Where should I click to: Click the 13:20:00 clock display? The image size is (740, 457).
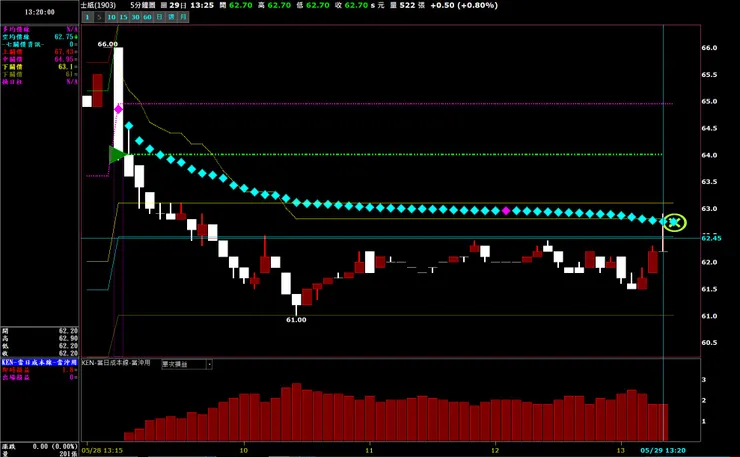40,12
